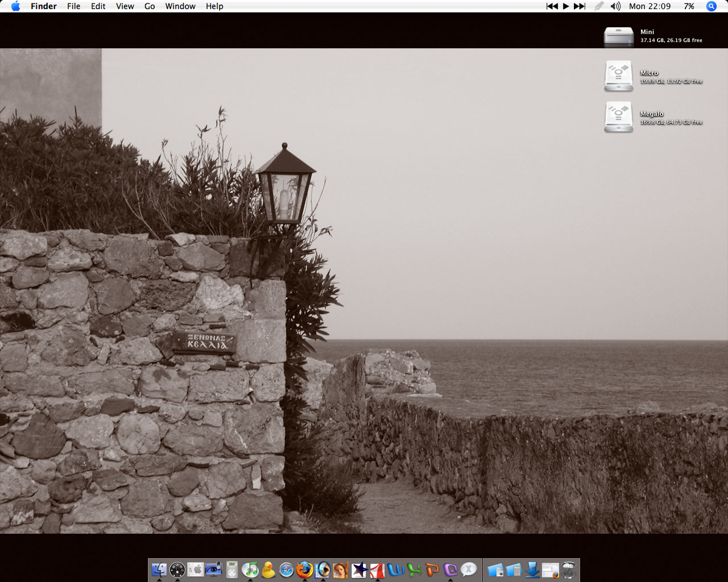The width and height of the screenshot is (728, 582).
Task: Skip to previous track in menu bar
Action: pyautogui.click(x=552, y=6)
